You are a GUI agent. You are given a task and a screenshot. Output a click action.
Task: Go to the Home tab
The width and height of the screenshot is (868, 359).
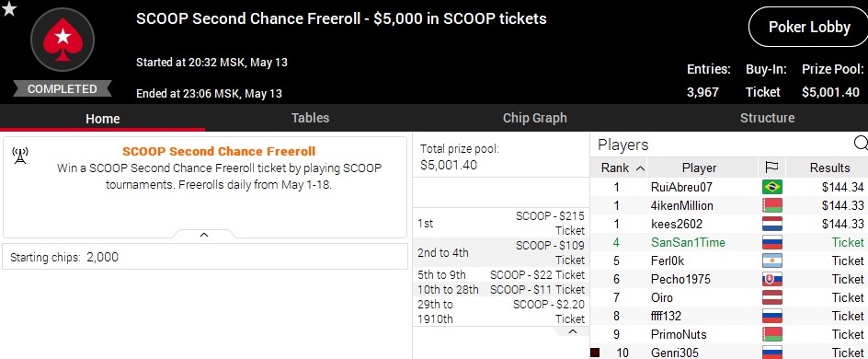click(x=102, y=119)
